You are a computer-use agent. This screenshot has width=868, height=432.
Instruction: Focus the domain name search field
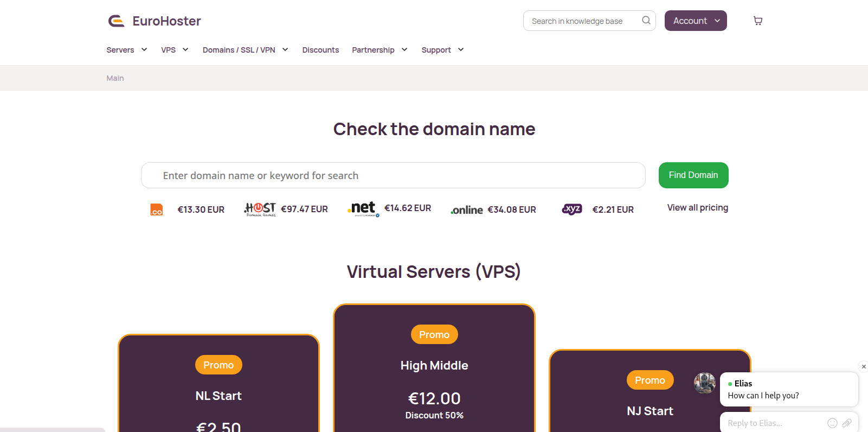393,175
